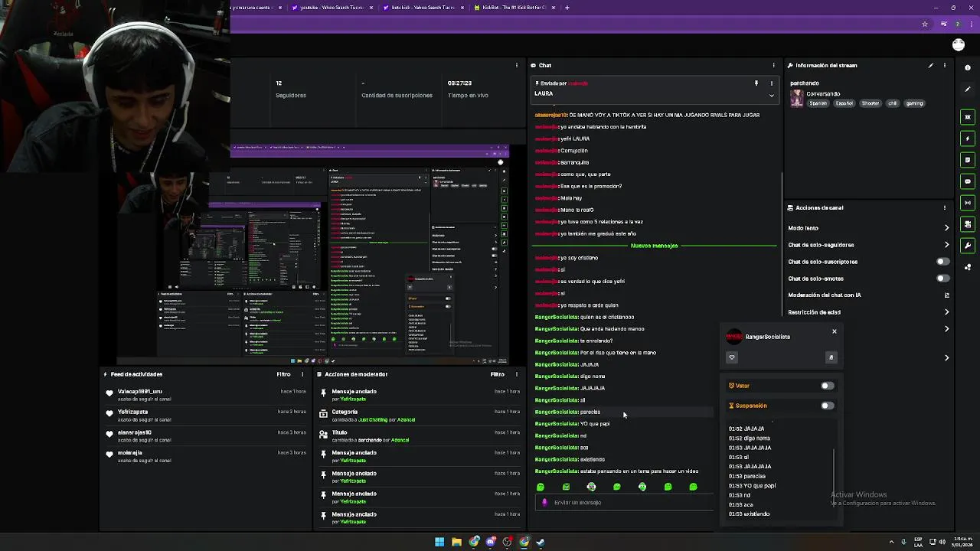Click Nuevos mensajes divider label
Viewport: 980px width, 551px height.
coord(654,246)
